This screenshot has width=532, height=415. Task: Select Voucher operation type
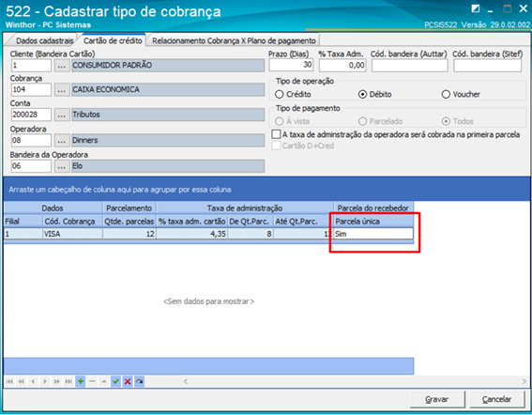(x=461, y=95)
